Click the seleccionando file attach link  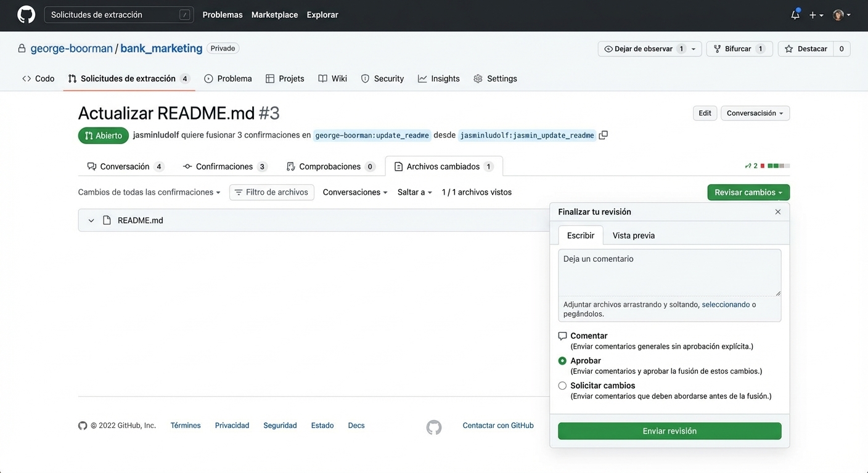pos(726,304)
